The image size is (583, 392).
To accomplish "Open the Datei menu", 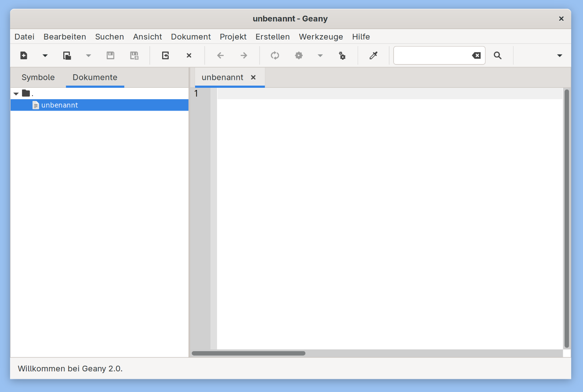I will coord(25,37).
